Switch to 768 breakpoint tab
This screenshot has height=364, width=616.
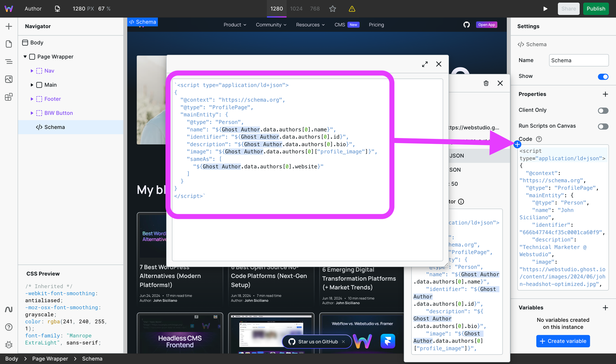pos(314,9)
